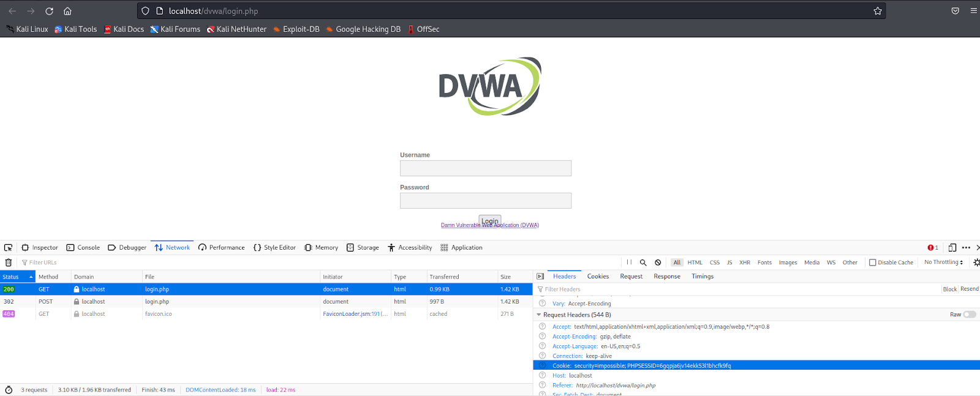Open OffSec bookmark
980x396 pixels.
click(x=423, y=29)
